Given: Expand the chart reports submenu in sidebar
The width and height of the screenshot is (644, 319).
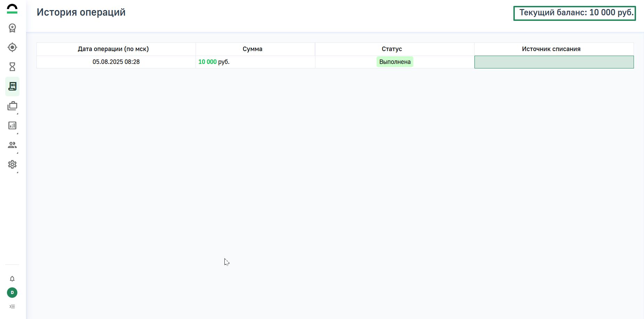Looking at the screenshot, I should coord(12,125).
